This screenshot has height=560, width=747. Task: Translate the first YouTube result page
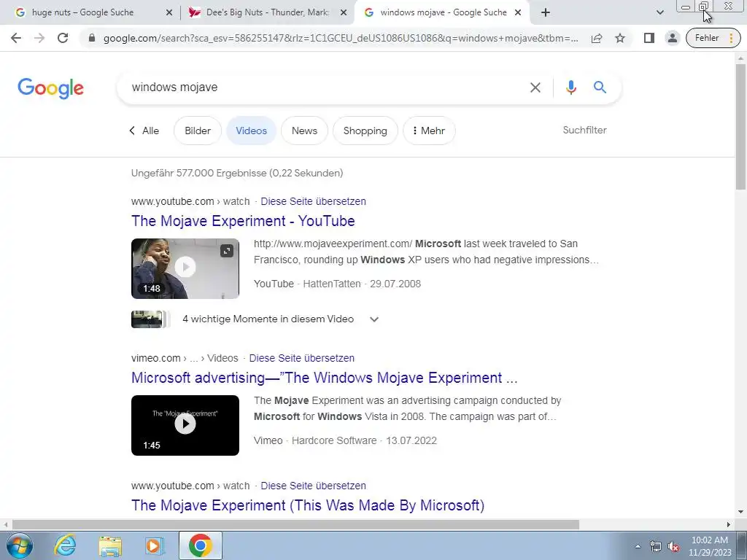(x=313, y=201)
